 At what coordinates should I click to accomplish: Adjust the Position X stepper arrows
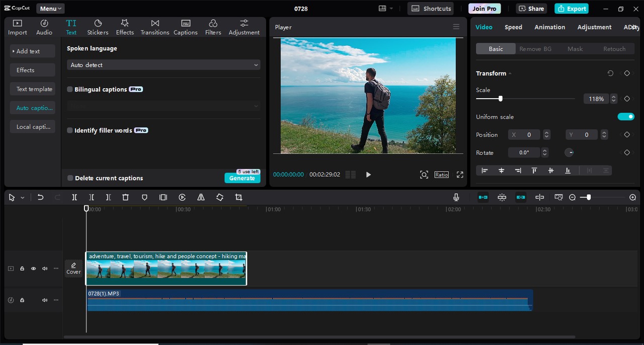pos(547,135)
